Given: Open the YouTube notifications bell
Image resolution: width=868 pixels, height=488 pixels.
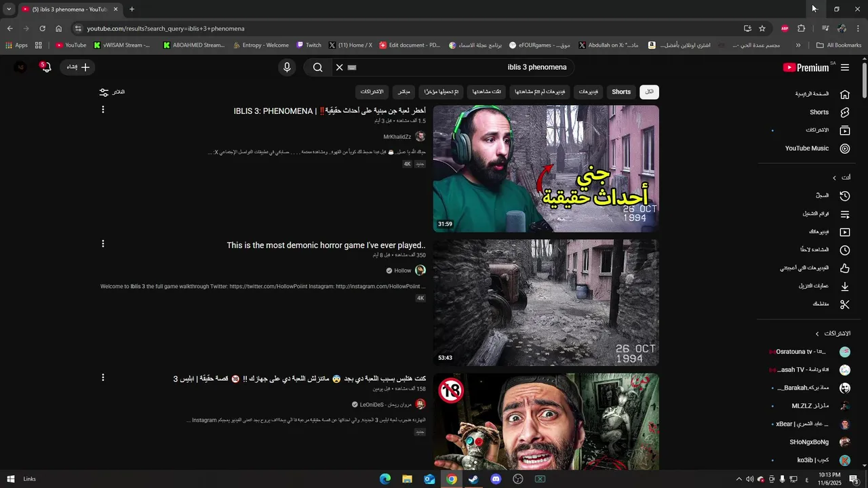Looking at the screenshot, I should pyautogui.click(x=45, y=67).
